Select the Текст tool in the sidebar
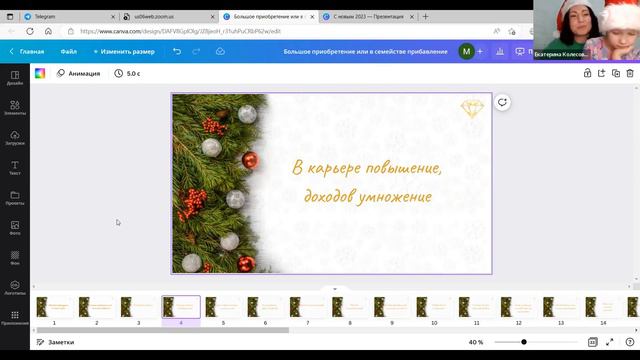This screenshot has width=640, height=360. 15,168
